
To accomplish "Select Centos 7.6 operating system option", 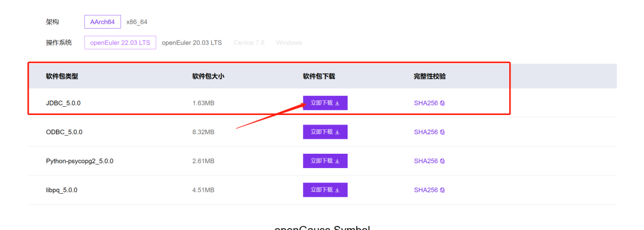I will pyautogui.click(x=249, y=42).
